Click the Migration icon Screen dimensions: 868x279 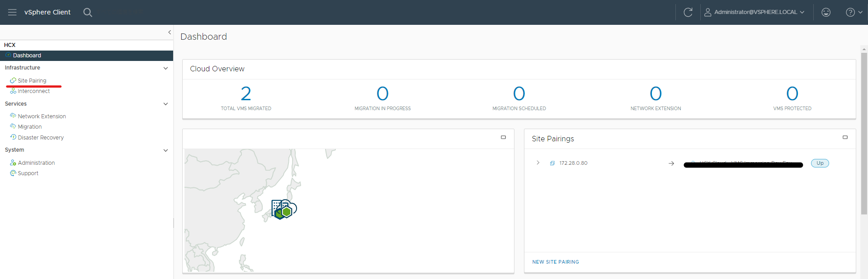tap(13, 126)
